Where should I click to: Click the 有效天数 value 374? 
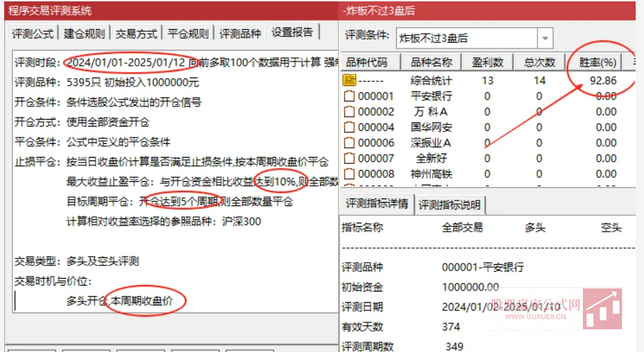pyautogui.click(x=451, y=327)
